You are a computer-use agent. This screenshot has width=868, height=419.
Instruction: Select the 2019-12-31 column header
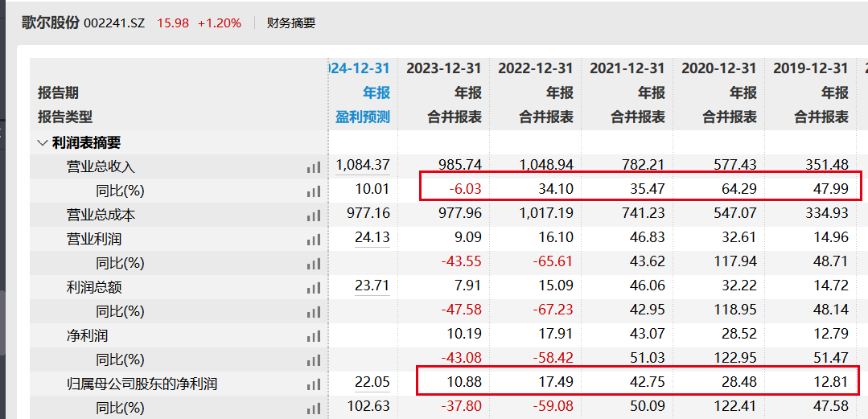pos(811,68)
